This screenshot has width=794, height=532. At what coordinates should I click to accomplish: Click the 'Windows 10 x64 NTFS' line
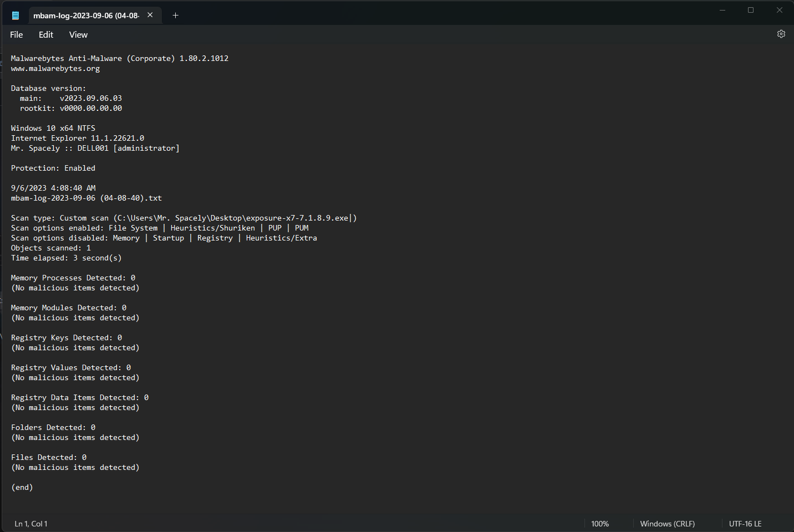pyautogui.click(x=53, y=128)
